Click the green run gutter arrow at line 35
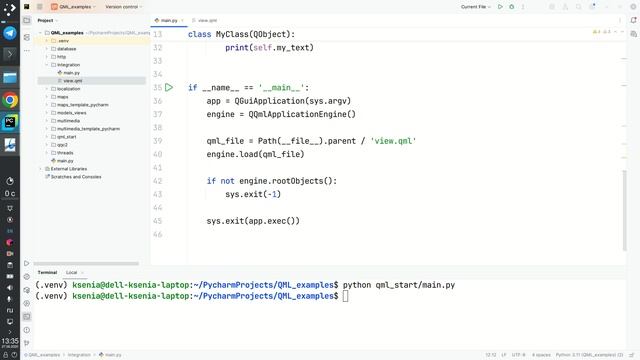 pyautogui.click(x=169, y=87)
